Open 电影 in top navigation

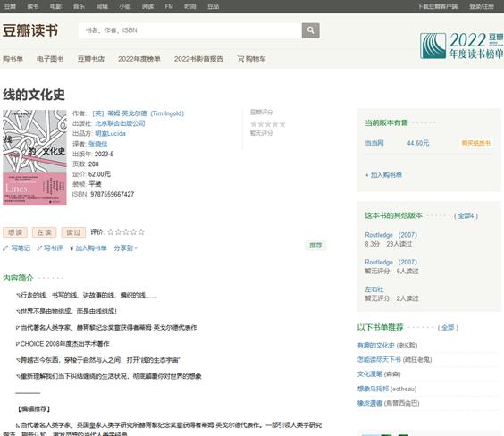(56, 6)
